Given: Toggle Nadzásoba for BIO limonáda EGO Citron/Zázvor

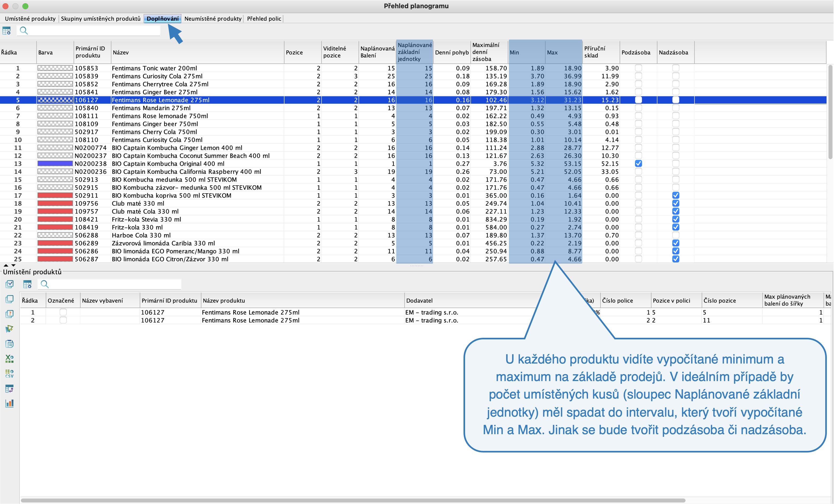Looking at the screenshot, I should tap(676, 259).
